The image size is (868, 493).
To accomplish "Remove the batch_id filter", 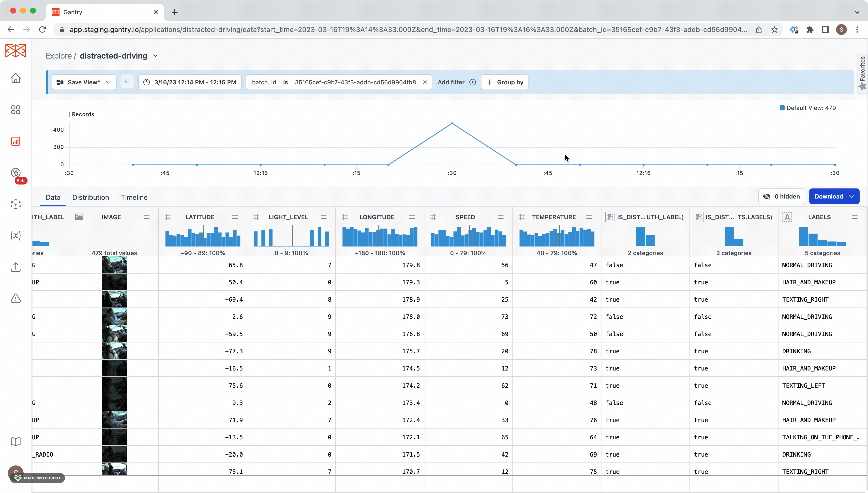I will (425, 82).
